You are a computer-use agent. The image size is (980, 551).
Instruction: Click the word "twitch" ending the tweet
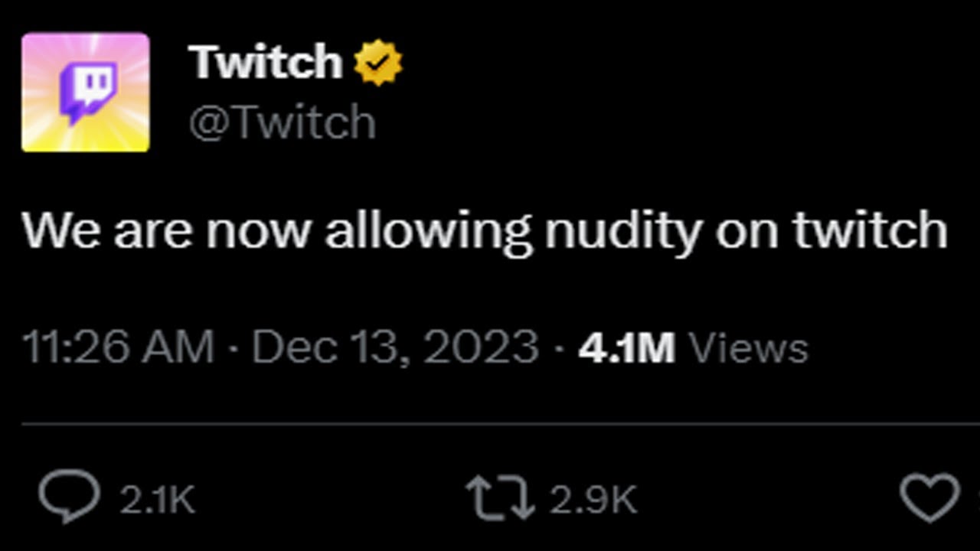[x=870, y=230]
